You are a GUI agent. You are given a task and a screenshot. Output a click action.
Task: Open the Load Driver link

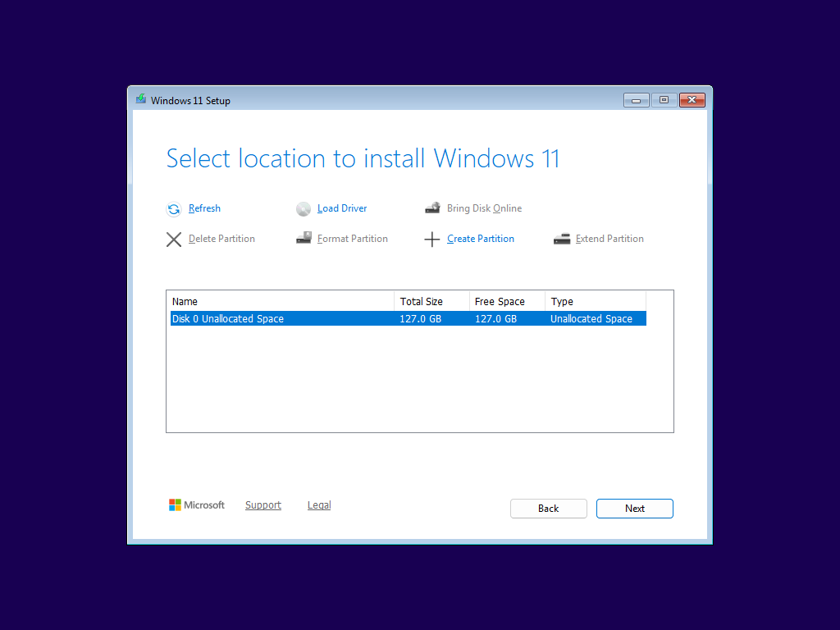click(x=342, y=208)
